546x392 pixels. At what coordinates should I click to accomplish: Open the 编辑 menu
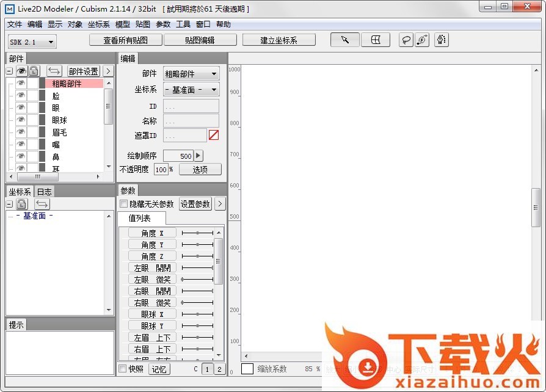point(35,24)
